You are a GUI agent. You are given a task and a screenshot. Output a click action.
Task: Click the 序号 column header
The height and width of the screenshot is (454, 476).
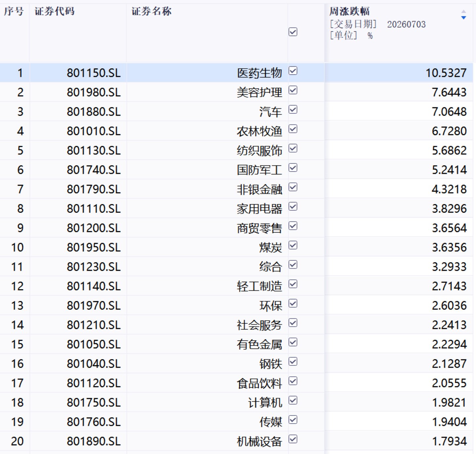(14, 11)
